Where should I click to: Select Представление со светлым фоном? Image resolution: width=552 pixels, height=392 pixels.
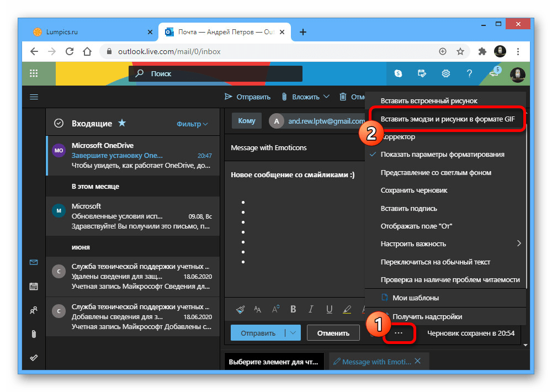point(445,173)
